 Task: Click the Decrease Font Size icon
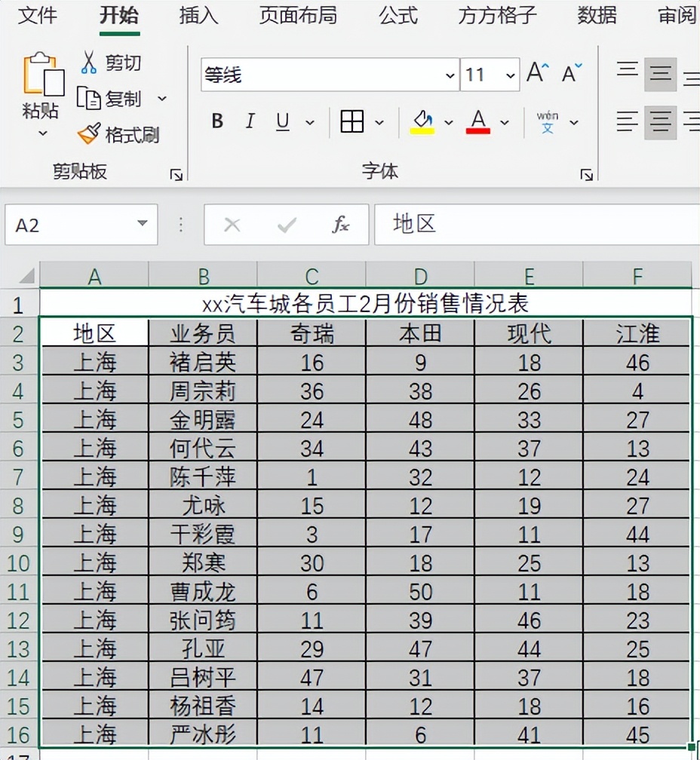(x=569, y=72)
